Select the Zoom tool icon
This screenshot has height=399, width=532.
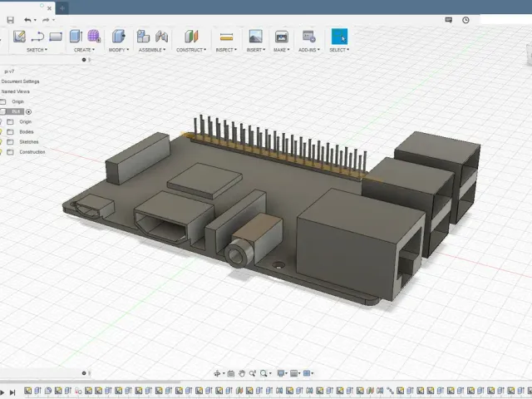[x=253, y=373]
